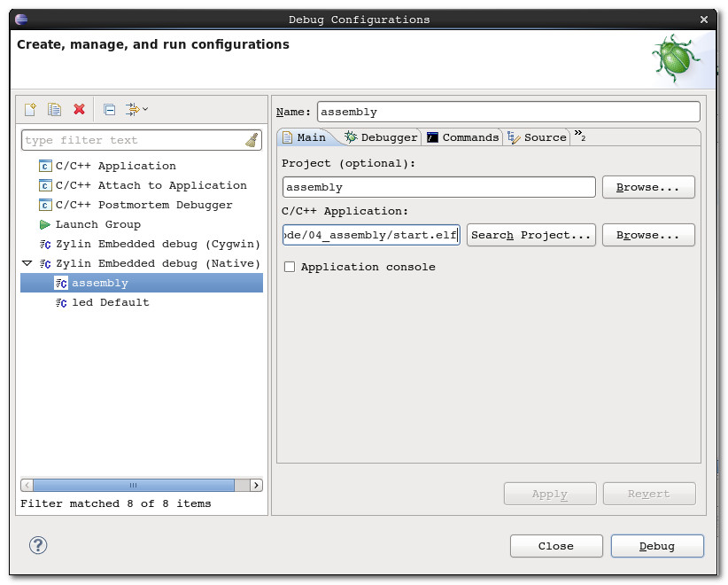Screen dimensions: 728x585
Task: Click Search Project button
Action: point(531,235)
